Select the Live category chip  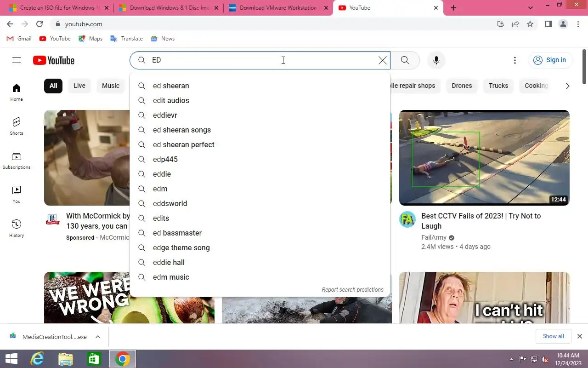tap(79, 86)
